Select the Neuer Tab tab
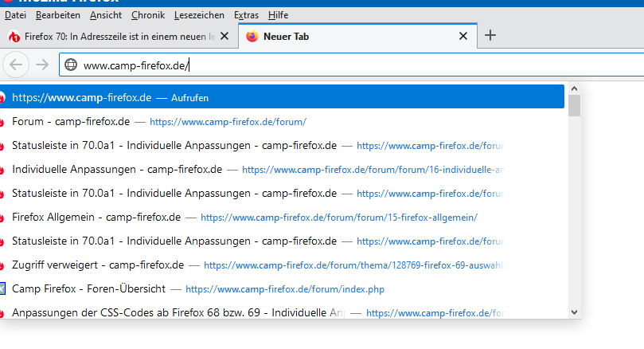 click(357, 37)
